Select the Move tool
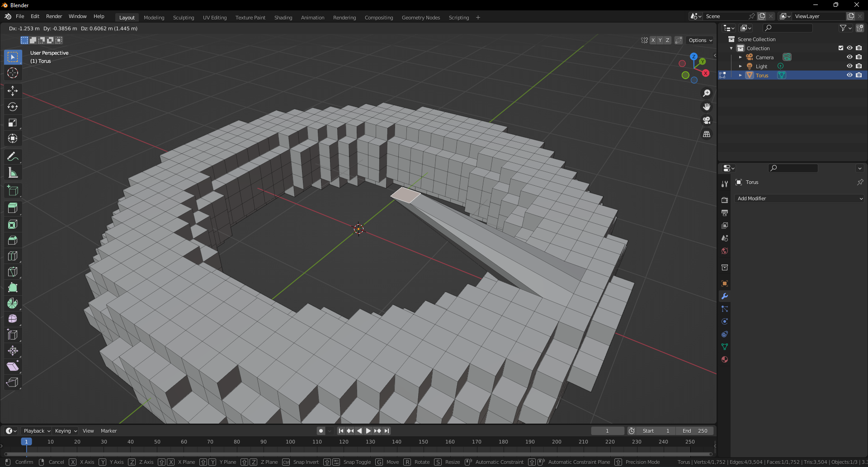The width and height of the screenshot is (868, 467). 13,91
